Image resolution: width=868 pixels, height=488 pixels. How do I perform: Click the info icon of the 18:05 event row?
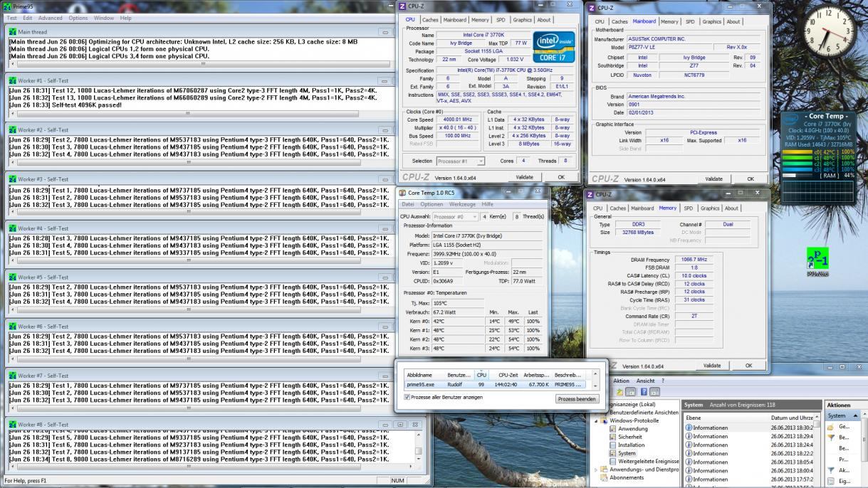[689, 462]
